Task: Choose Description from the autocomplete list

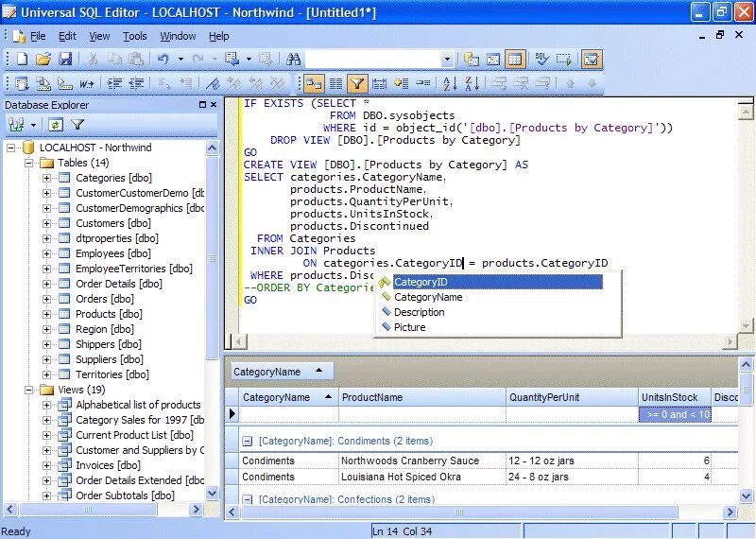Action: (x=419, y=312)
